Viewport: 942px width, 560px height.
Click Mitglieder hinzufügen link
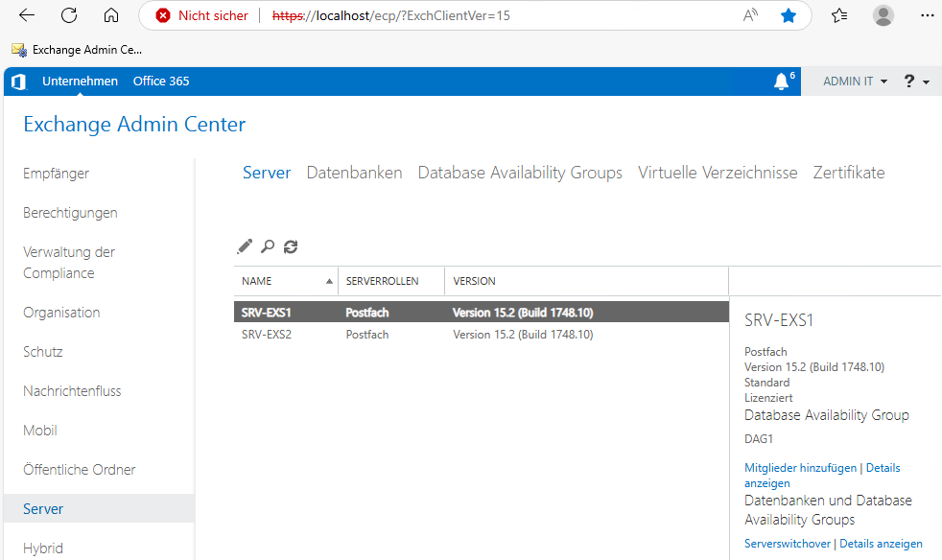click(x=800, y=468)
